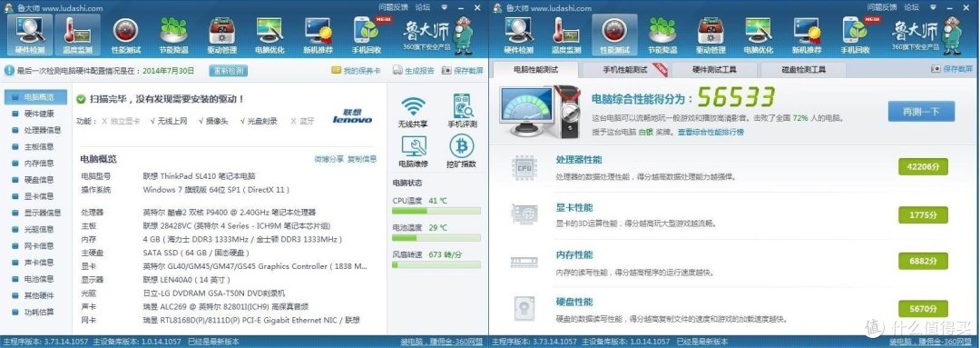Open 问题反馈 in the left window title bar
This screenshot has width=980, height=348.
pyautogui.click(x=393, y=7)
